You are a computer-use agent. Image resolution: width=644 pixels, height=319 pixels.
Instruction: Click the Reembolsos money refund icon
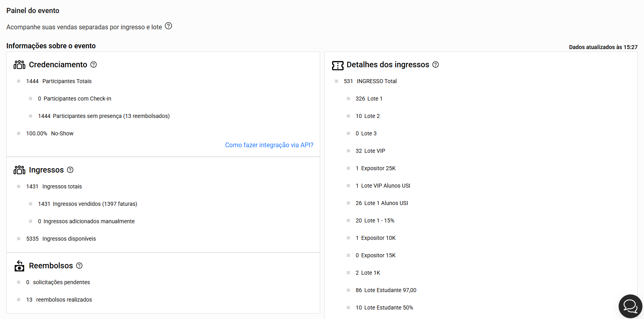click(19, 266)
